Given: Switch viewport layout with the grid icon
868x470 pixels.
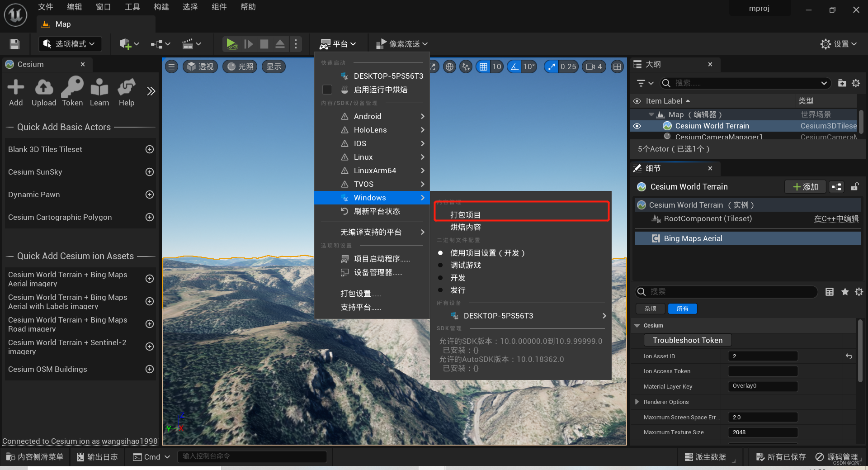Looking at the screenshot, I should [x=617, y=67].
